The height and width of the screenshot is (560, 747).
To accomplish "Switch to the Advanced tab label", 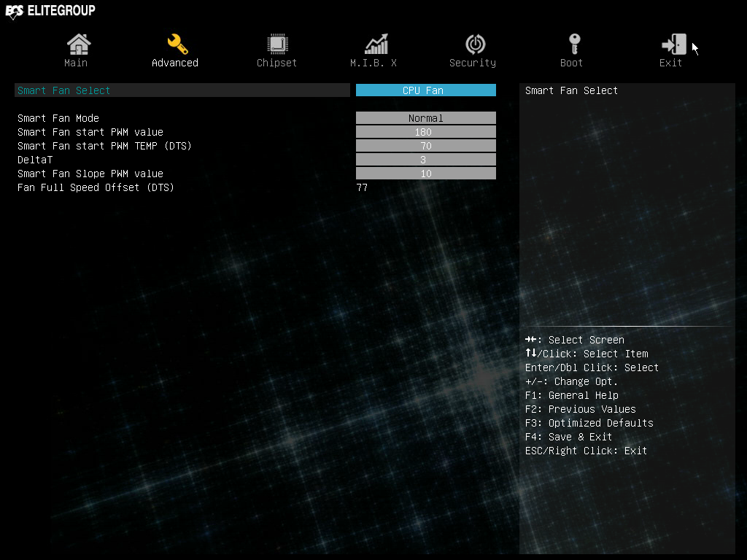I will pyautogui.click(x=175, y=63).
